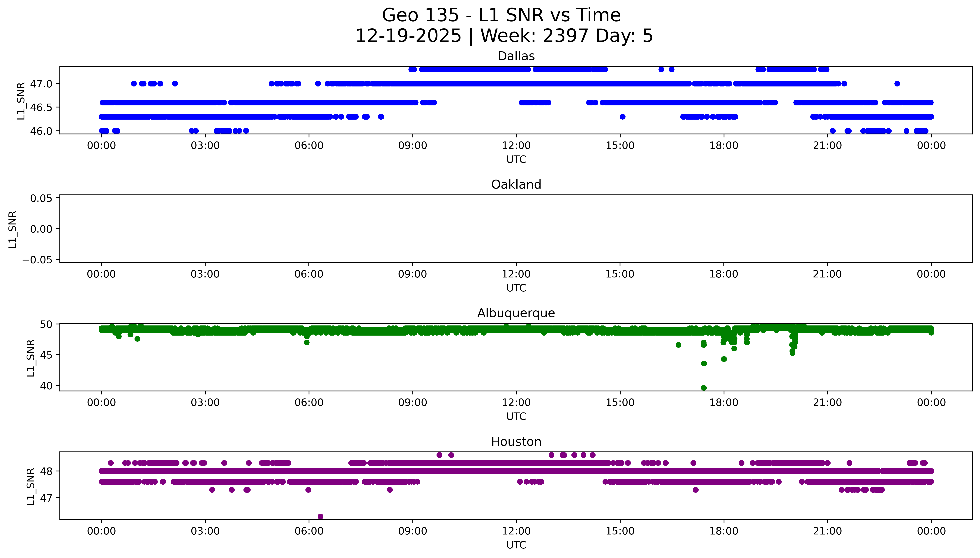Click the 47 y-axis label on Houston plot
Viewport: 980px width, 558px height.
(x=46, y=498)
